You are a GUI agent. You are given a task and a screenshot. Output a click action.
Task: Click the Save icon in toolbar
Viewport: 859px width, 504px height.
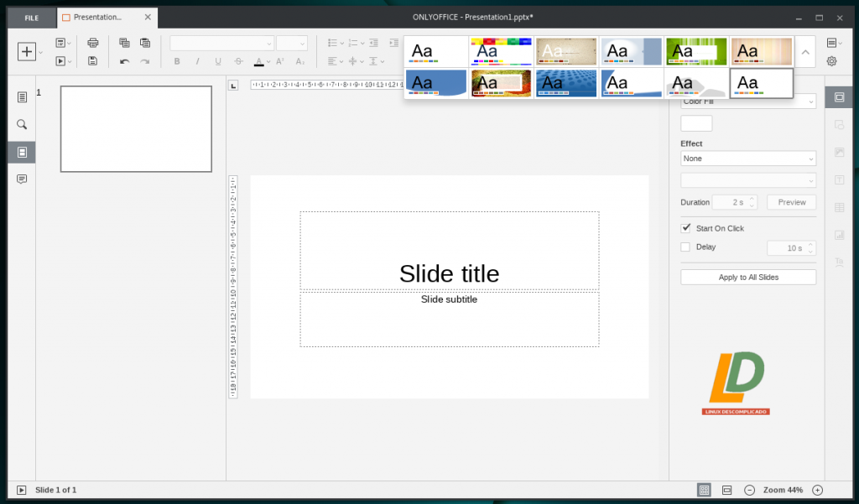(x=93, y=61)
